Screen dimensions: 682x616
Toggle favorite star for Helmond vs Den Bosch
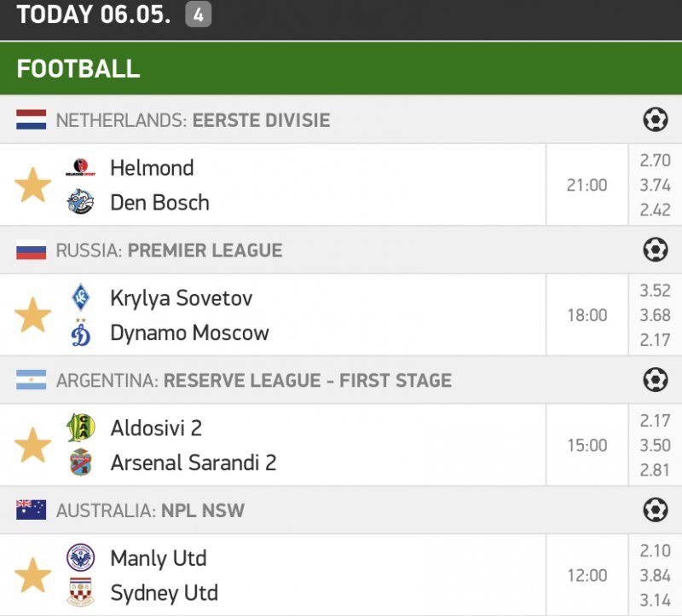33,185
